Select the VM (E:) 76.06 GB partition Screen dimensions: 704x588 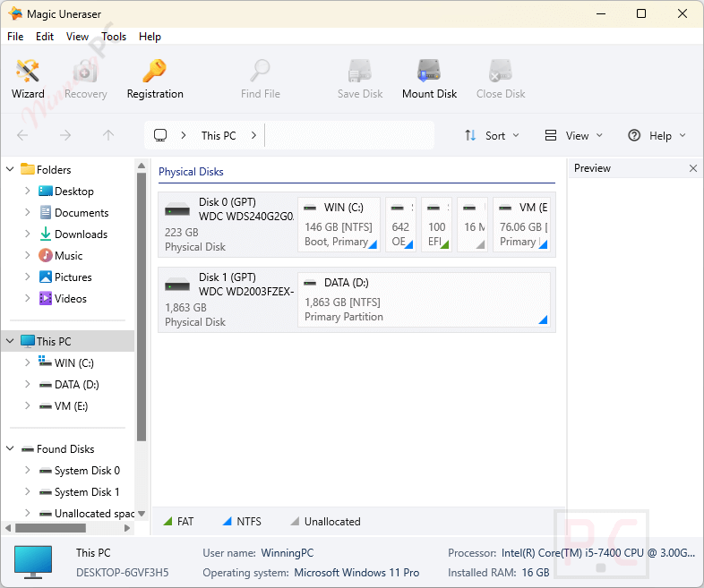click(521, 225)
